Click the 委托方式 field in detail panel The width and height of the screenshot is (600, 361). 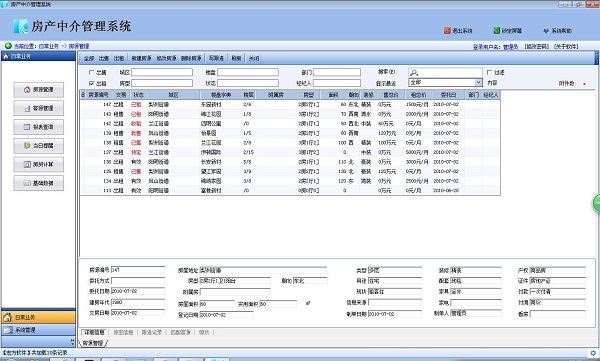(x=138, y=281)
